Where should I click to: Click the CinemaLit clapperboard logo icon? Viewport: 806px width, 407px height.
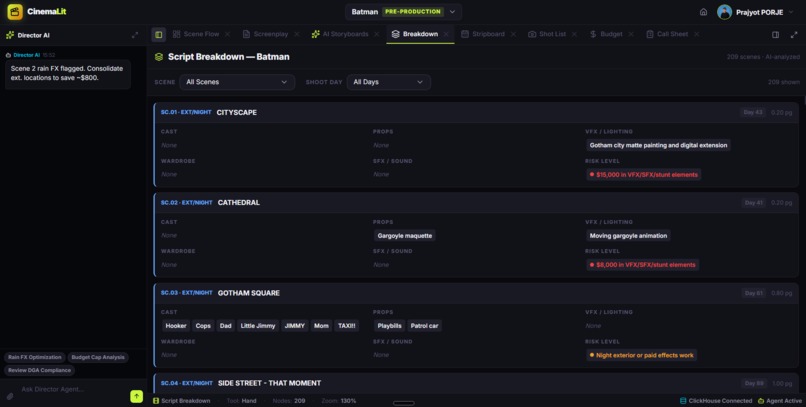[15, 11]
